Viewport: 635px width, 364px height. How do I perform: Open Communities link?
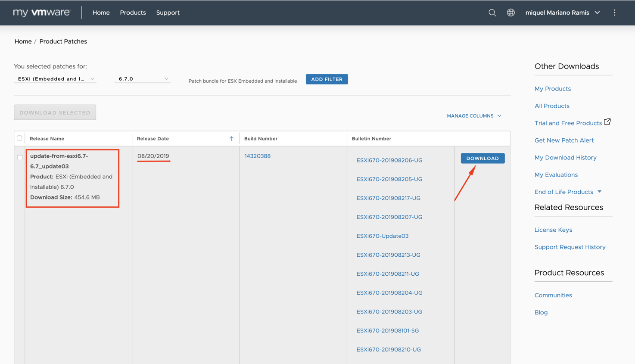[553, 296]
